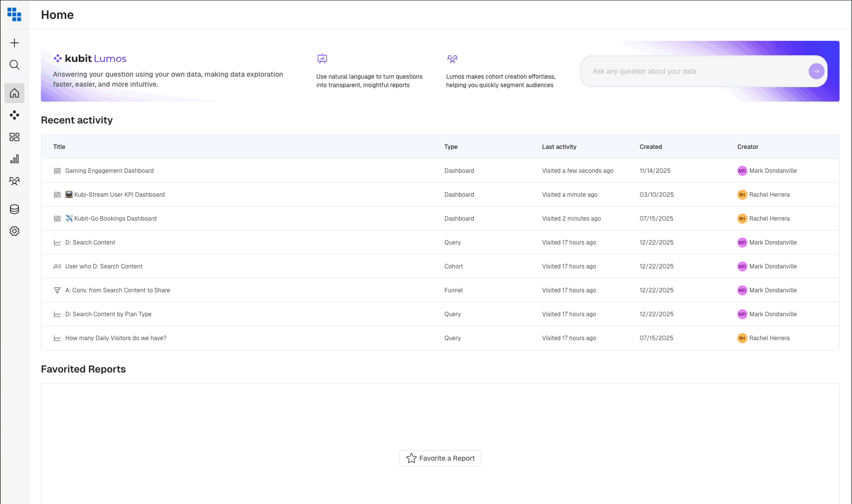Screen dimensions: 852x504
Task: Click the RH avatar in Kubi-Stream row
Action: coord(742,195)
